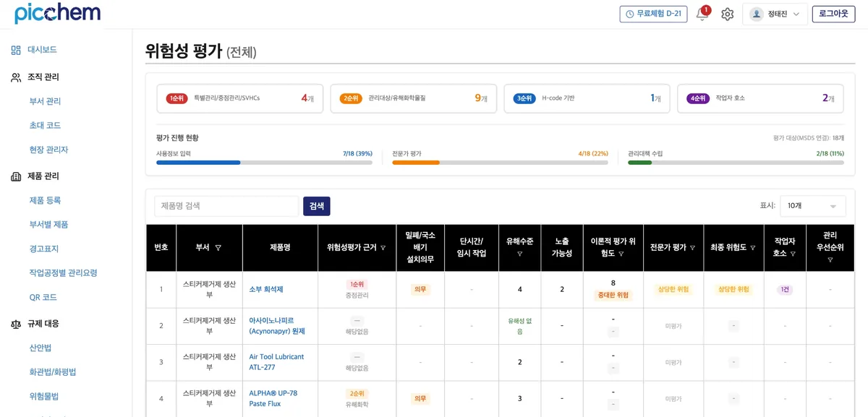Click the clock icon in 무료체험 badge

(x=629, y=14)
